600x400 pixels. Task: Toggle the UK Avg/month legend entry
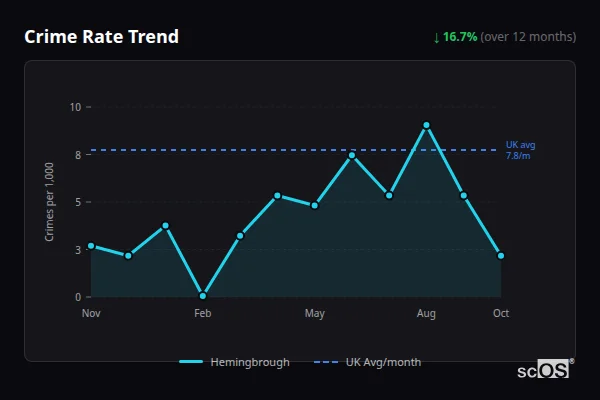point(367,362)
